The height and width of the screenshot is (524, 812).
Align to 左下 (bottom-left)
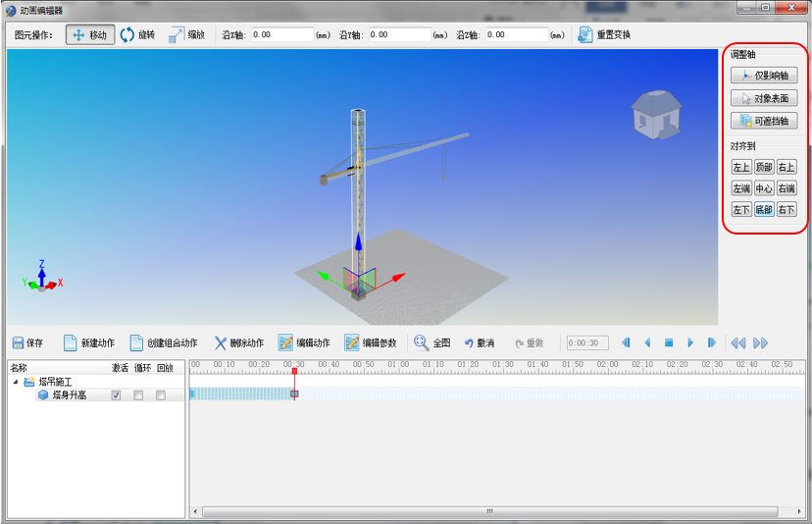pos(741,209)
